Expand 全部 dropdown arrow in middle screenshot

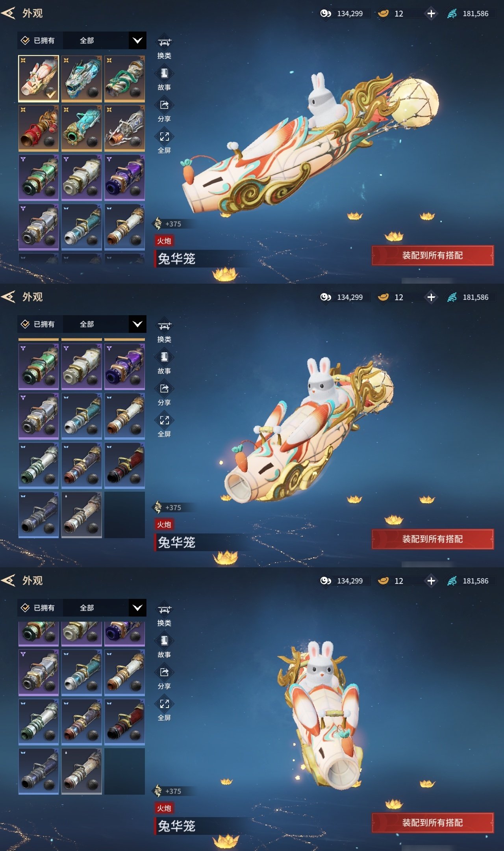coord(137,324)
